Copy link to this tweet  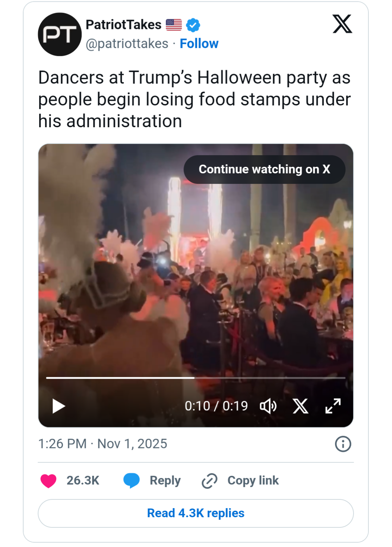(x=241, y=480)
